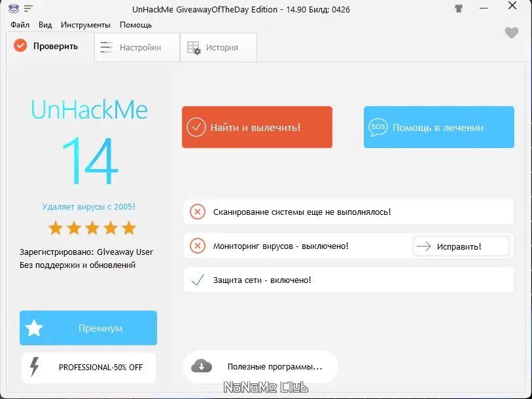Click the lightning bolt icon

[34, 367]
